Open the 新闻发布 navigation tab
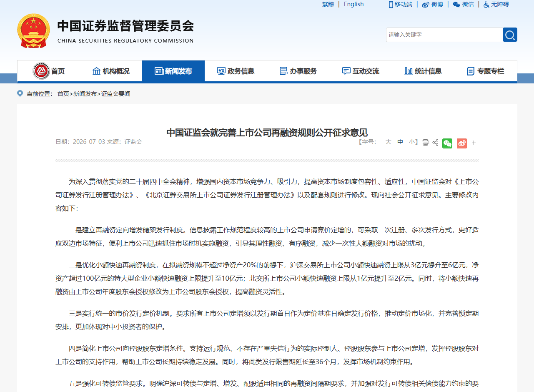This screenshot has width=534, height=392. (x=173, y=71)
